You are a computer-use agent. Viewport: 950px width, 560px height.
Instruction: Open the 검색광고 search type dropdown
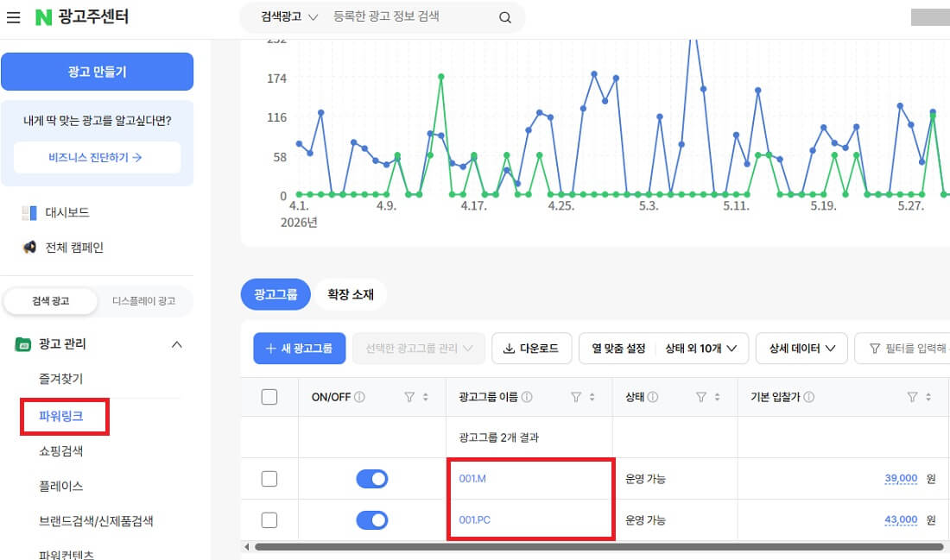pyautogui.click(x=289, y=17)
